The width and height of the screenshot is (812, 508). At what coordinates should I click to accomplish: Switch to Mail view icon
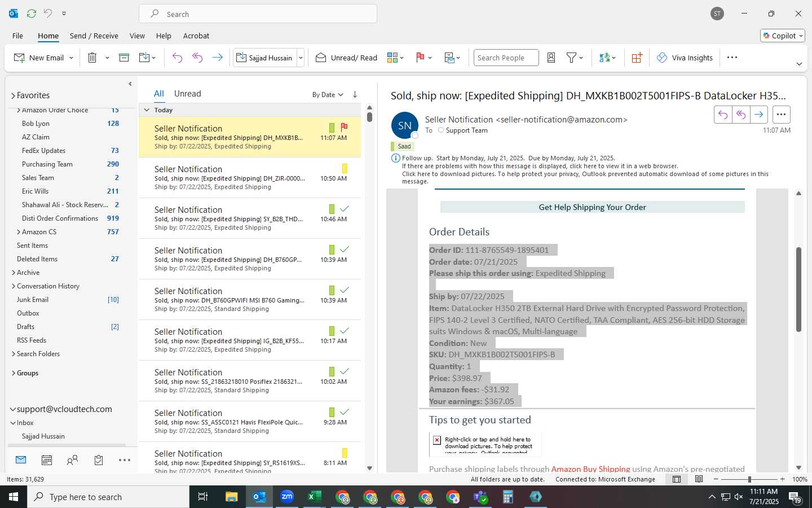21,460
